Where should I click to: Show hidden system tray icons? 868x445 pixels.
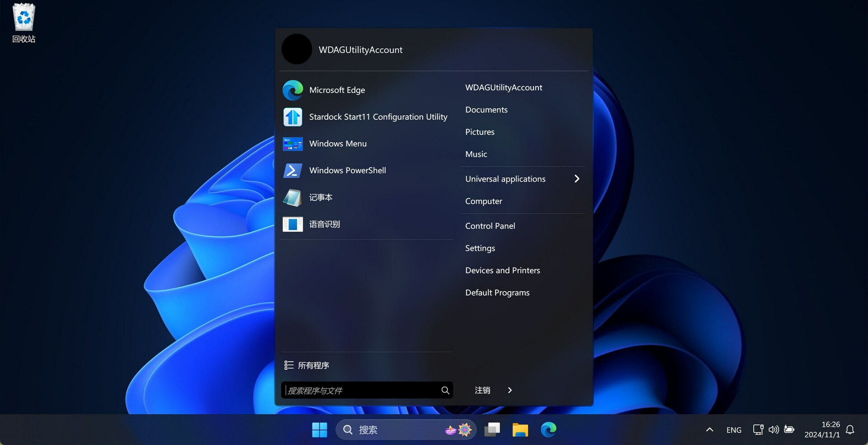click(x=709, y=430)
